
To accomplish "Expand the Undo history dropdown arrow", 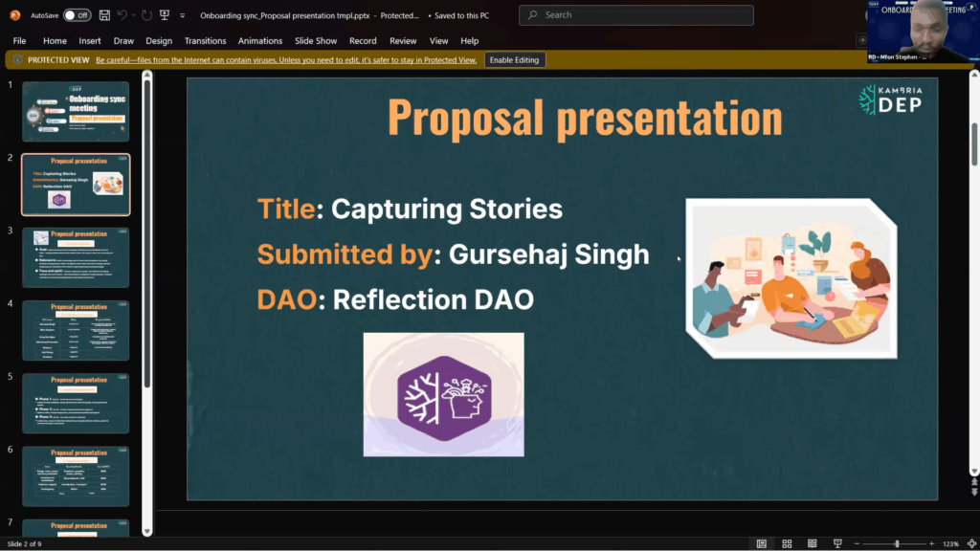I will tap(132, 15).
